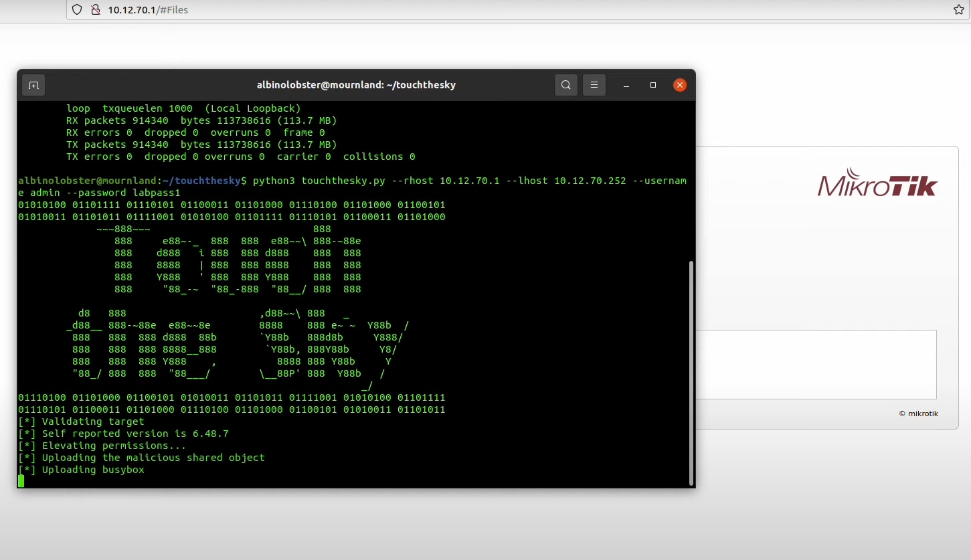The height and width of the screenshot is (560, 971).
Task: Click "TX errors 0" line in terminal
Action: pyautogui.click(x=241, y=157)
